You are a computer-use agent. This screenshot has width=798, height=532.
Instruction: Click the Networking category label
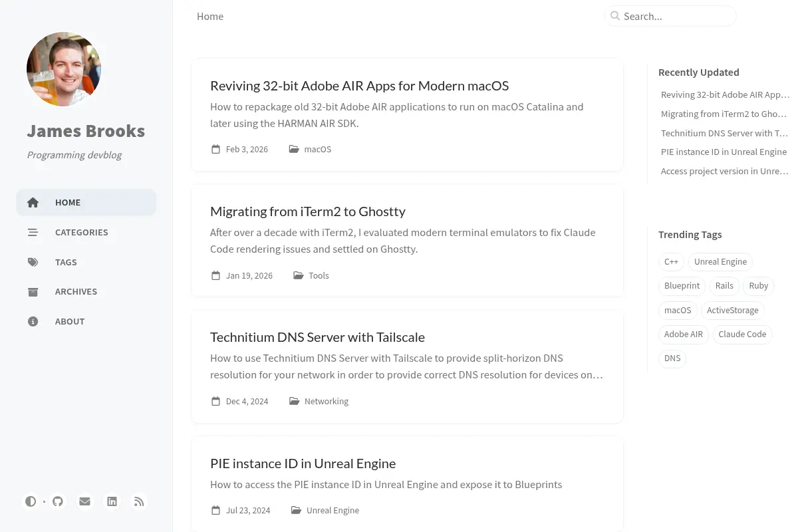tap(326, 401)
